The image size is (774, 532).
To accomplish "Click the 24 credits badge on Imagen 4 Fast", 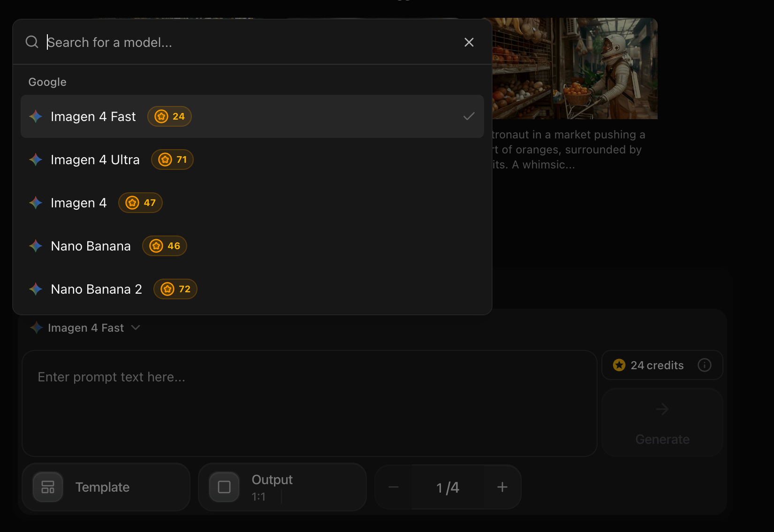I will click(x=169, y=116).
